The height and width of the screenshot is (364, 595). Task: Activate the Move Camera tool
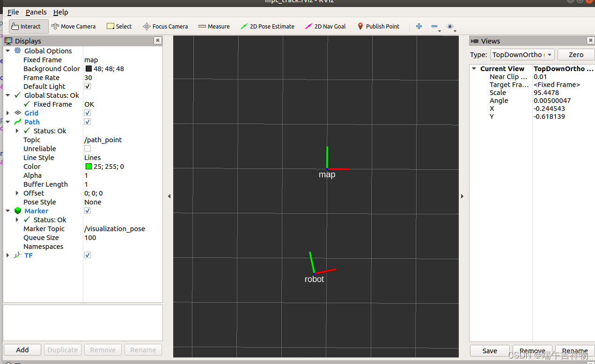coord(73,26)
